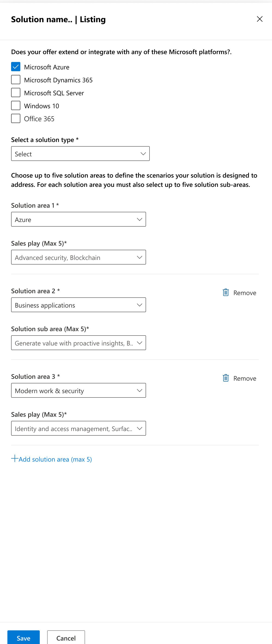
Task: Click Add solution area (max 5) link
Action: (x=55, y=459)
